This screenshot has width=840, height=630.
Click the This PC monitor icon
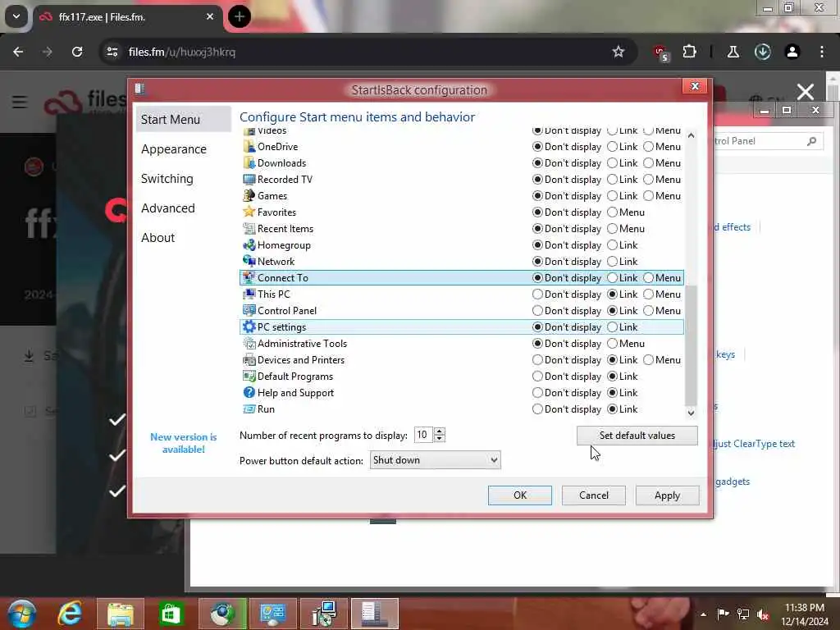(249, 294)
